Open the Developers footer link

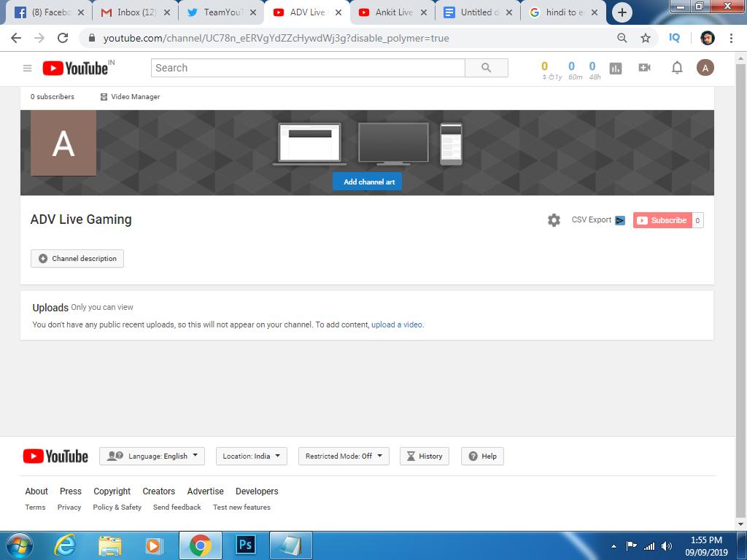coord(257,491)
